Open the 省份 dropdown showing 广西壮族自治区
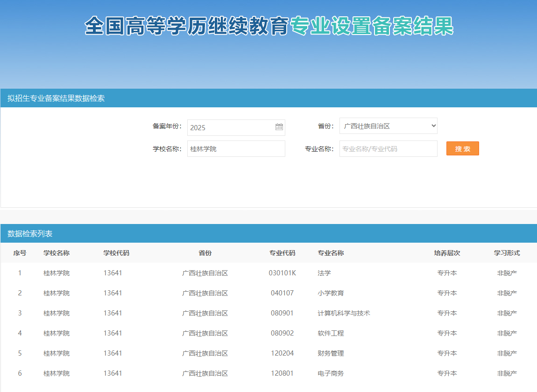 pyautogui.click(x=388, y=126)
